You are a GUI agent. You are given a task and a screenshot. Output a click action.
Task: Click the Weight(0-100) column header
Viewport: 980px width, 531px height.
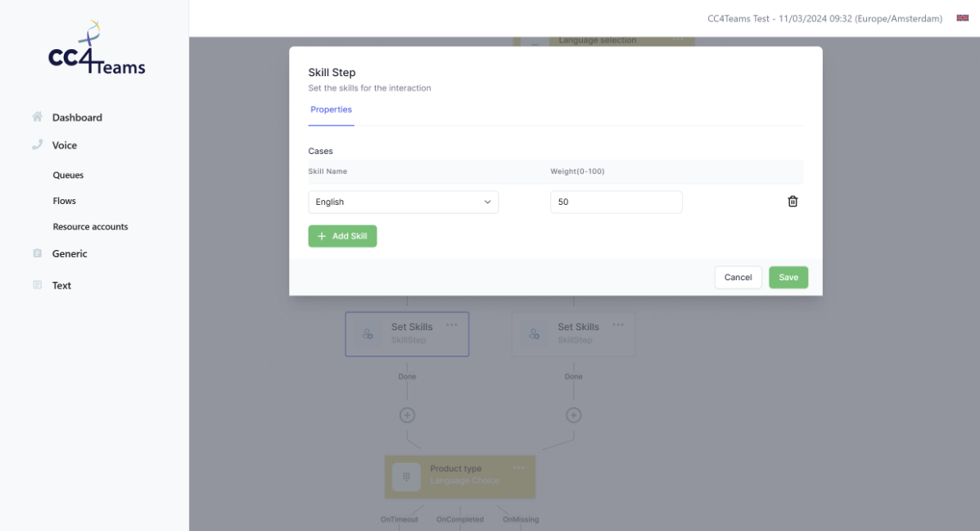click(x=577, y=171)
